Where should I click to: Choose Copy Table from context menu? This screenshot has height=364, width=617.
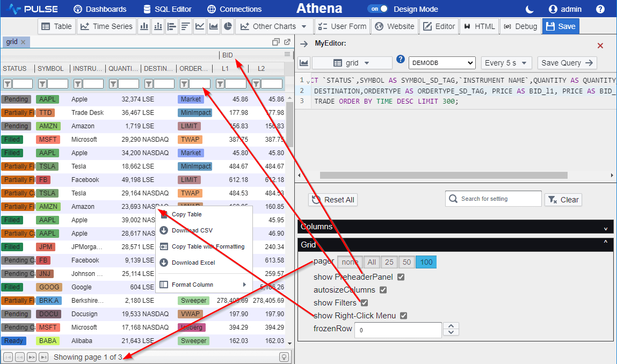click(x=204, y=214)
